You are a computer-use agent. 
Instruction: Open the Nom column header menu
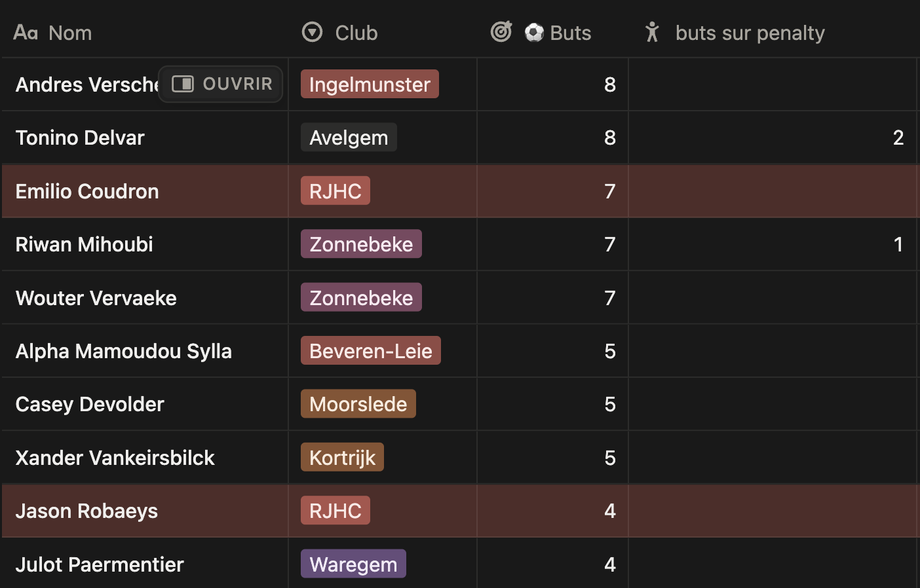[70, 33]
